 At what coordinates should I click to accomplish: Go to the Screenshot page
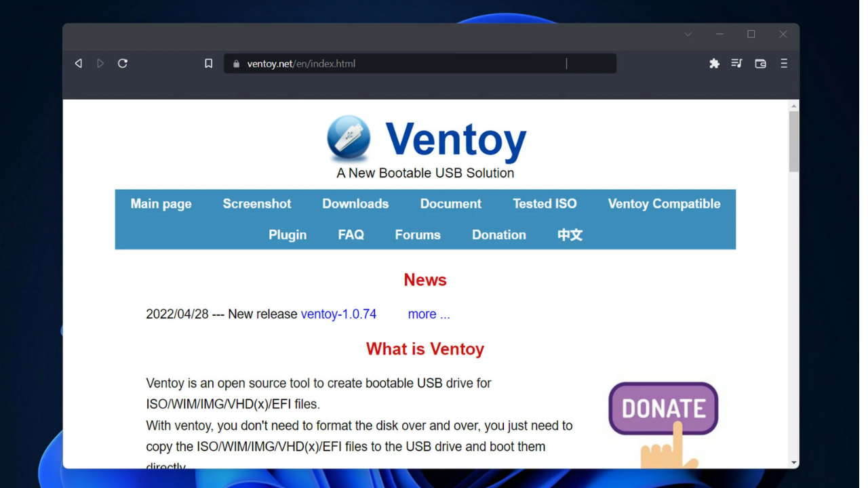256,204
